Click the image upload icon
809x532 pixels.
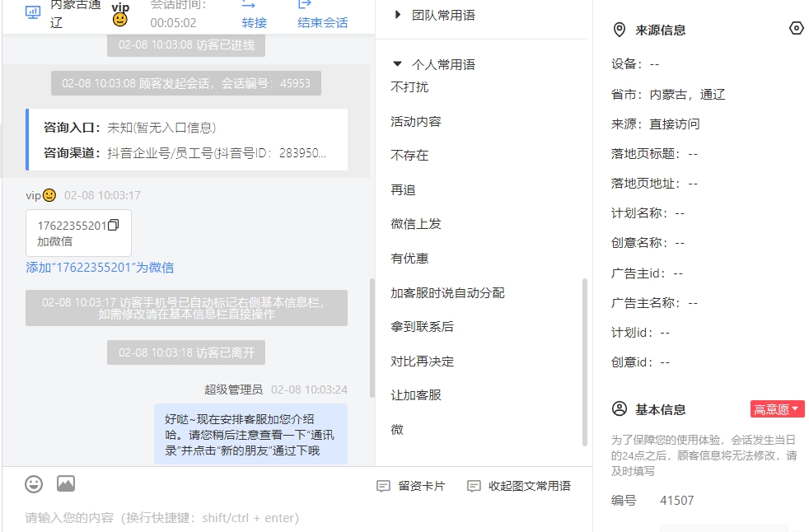click(x=66, y=483)
